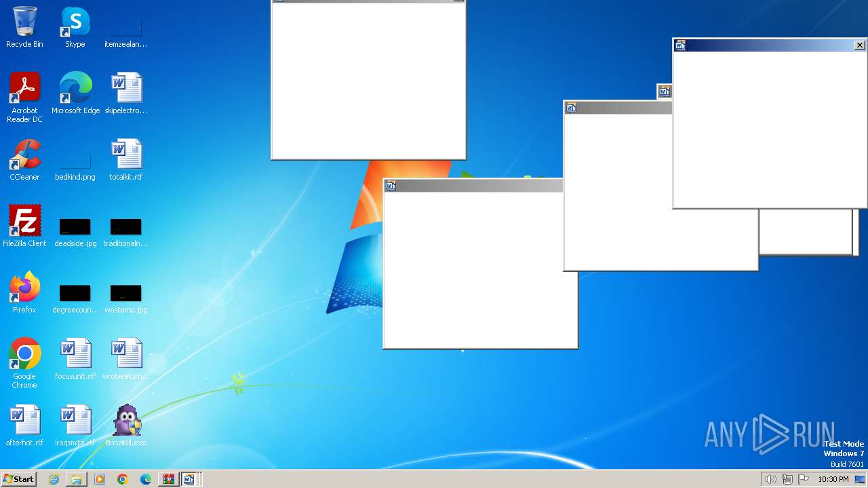Open Acrobat Reader DC shortcut
868x488 pixels.
(24, 98)
